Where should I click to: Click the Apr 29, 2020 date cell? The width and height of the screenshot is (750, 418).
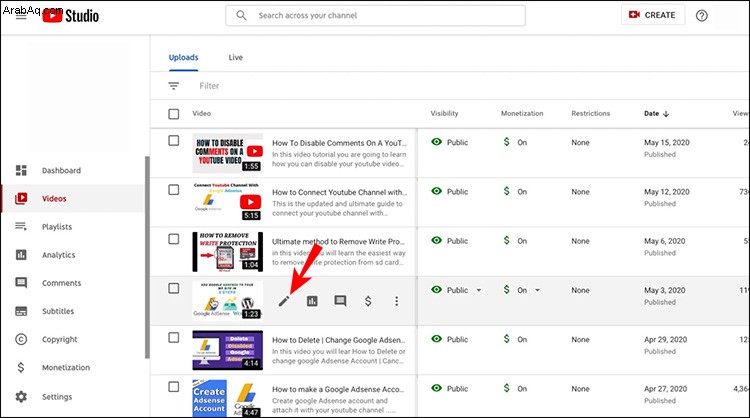(665, 340)
